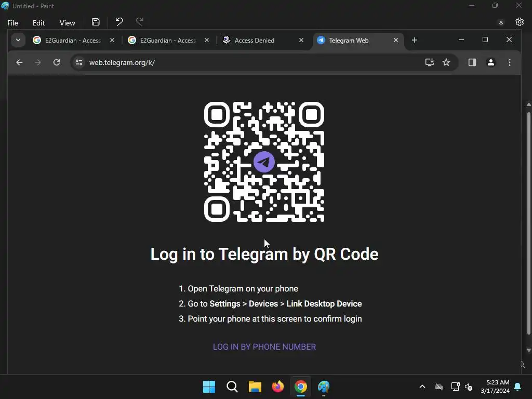
Task: Show hidden tray icons chevron
Action: (422, 387)
